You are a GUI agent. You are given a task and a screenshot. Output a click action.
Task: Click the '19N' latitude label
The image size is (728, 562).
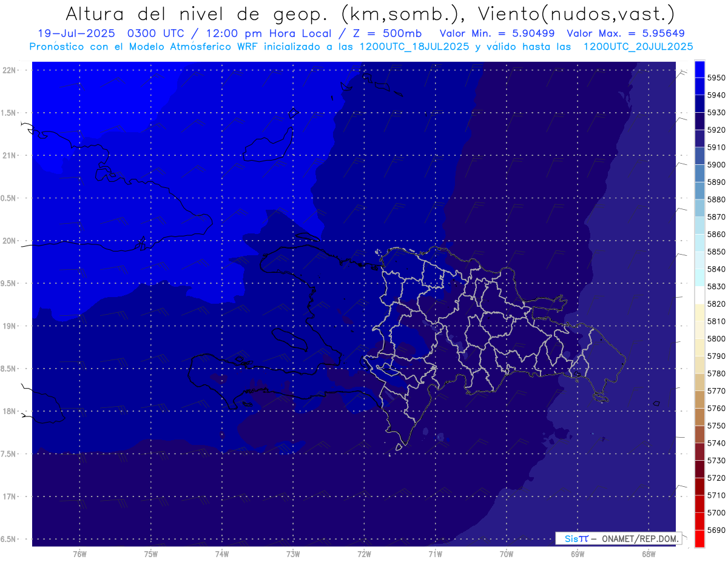pos(9,326)
